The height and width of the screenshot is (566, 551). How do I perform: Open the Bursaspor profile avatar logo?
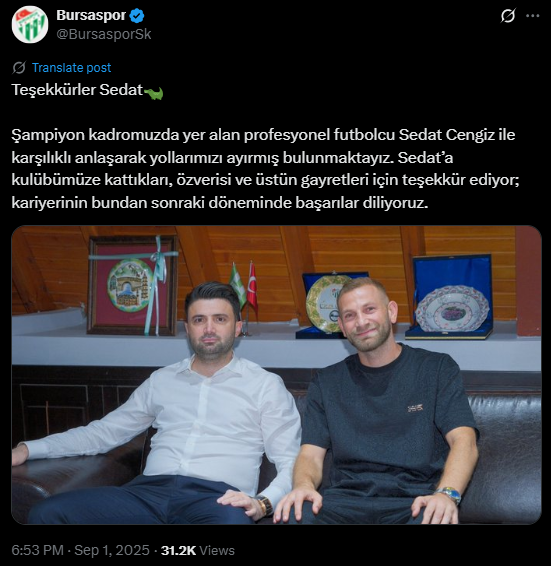pyautogui.click(x=30, y=25)
